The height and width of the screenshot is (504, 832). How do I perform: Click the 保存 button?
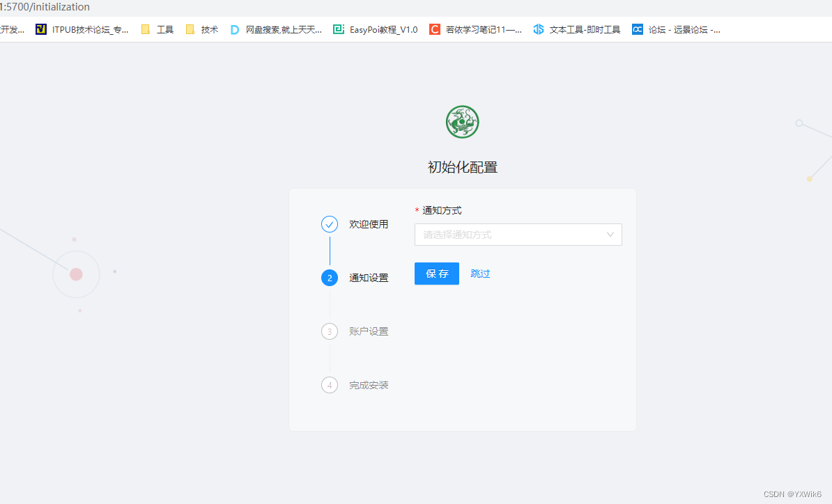click(436, 274)
